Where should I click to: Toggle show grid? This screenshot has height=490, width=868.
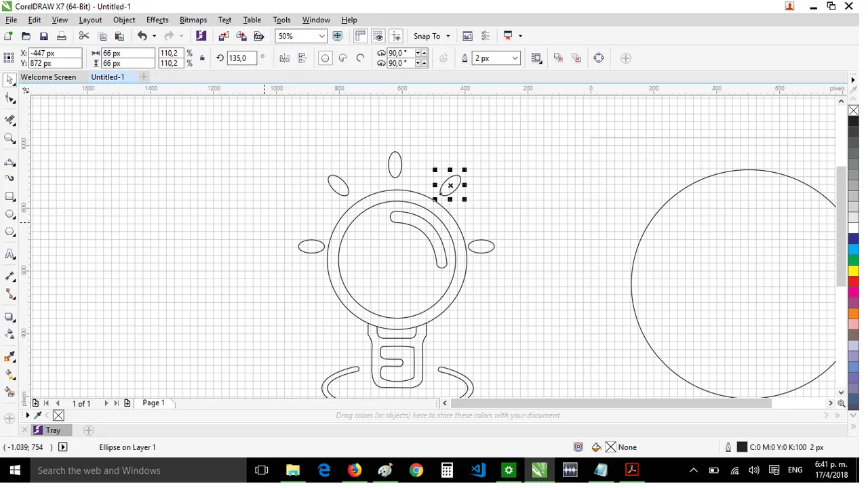pyautogui.click(x=378, y=36)
